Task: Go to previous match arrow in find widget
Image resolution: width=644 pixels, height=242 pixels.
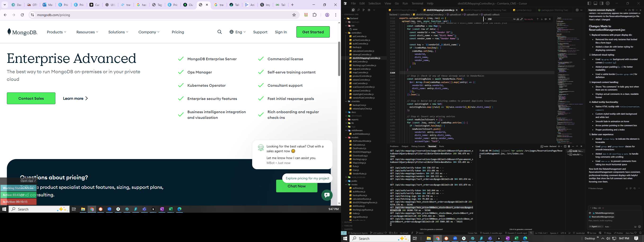Action: [537, 19]
